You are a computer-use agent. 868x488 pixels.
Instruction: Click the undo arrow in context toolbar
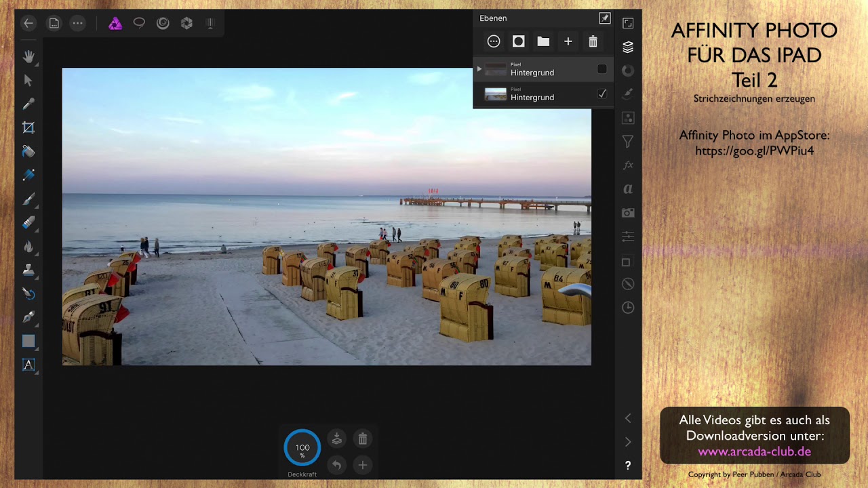[x=336, y=465]
